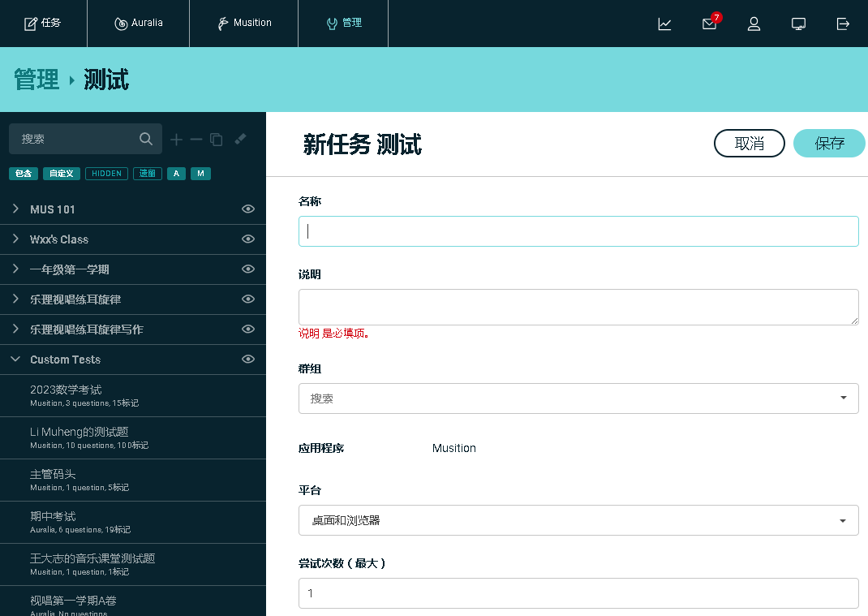Switch to the Auralia tab
This screenshot has width=868, height=616.
click(x=139, y=24)
